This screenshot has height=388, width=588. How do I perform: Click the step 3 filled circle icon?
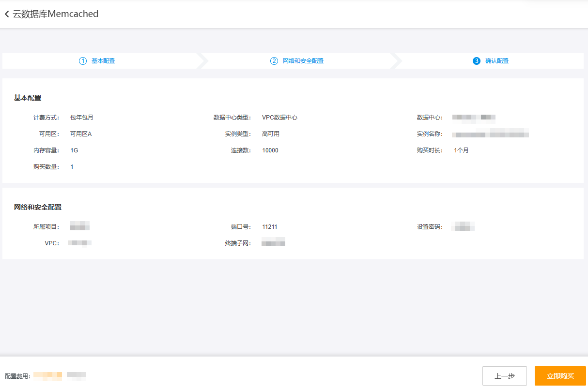[x=477, y=61]
